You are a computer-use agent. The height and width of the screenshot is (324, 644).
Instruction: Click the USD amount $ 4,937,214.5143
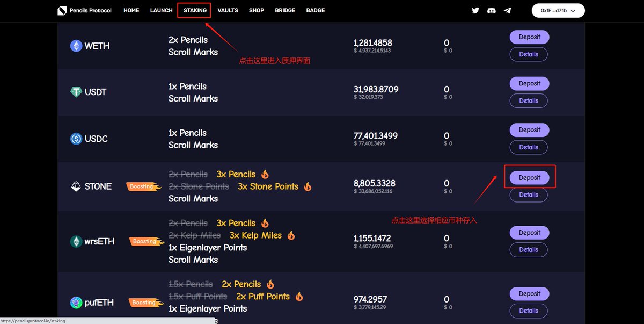(372, 51)
